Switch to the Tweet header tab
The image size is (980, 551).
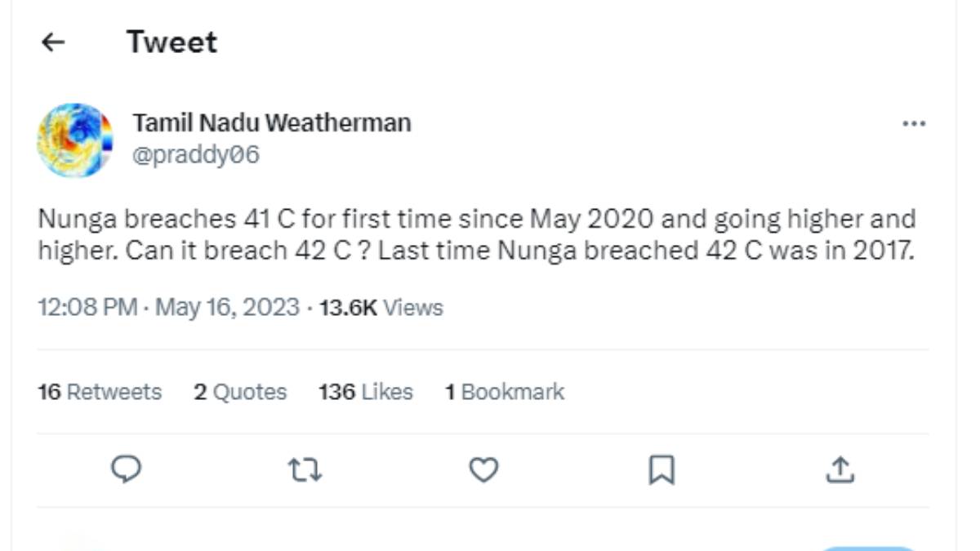pos(171,42)
